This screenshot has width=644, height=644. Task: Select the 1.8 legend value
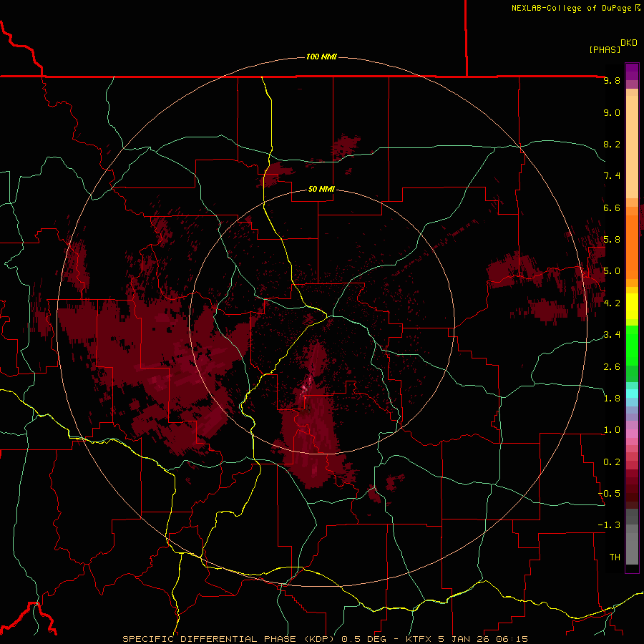click(612, 399)
